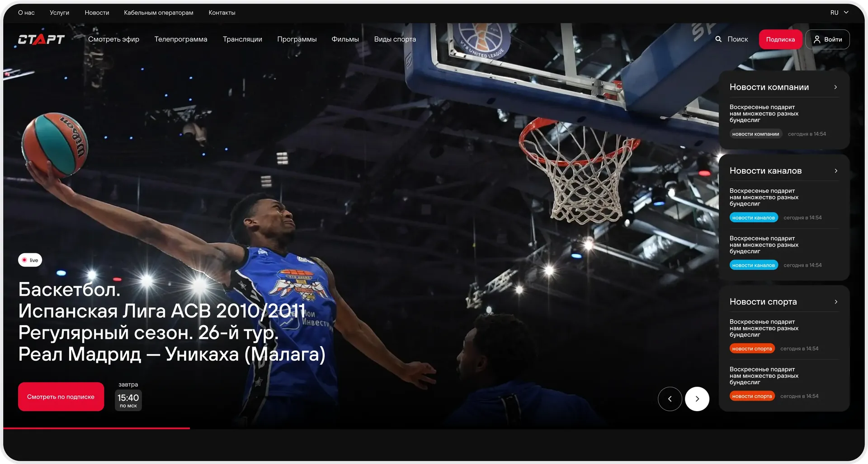This screenshot has width=868, height=464.
Task: Open the RU language dropdown
Action: click(840, 13)
